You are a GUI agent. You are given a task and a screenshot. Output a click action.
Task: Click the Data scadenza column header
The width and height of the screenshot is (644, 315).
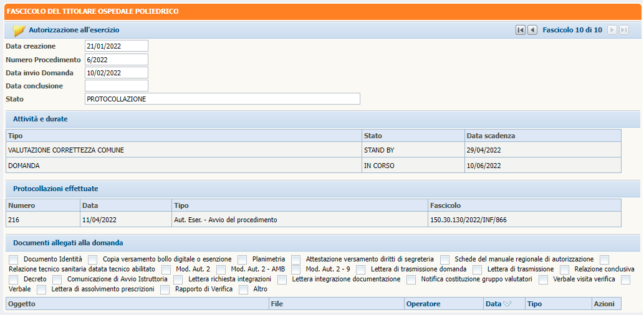pyautogui.click(x=543, y=136)
